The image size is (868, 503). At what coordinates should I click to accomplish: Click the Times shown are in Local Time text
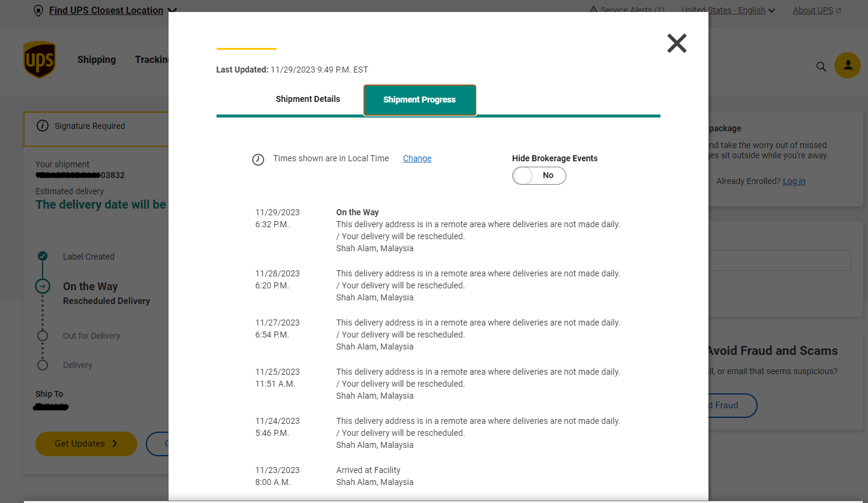point(331,158)
